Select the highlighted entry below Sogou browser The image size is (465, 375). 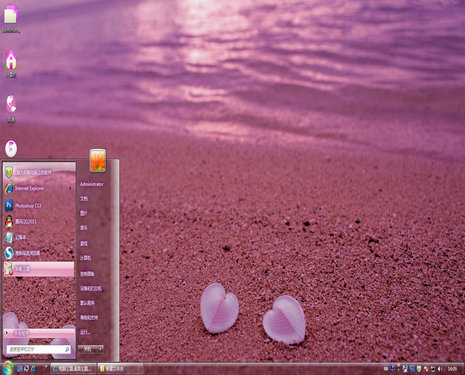[x=39, y=269]
